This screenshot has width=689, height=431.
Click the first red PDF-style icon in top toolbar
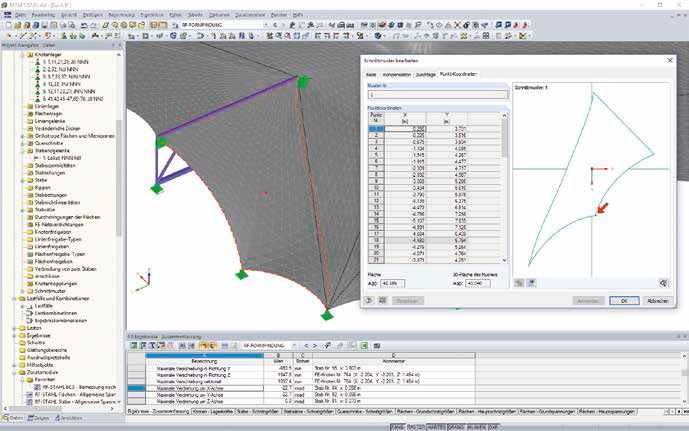point(516,25)
